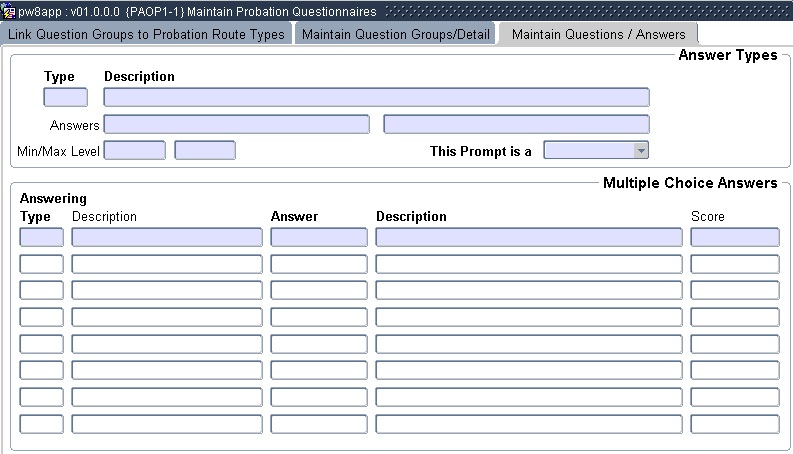The image size is (793, 454).
Task: Focus the Max level field
Action: click(x=205, y=150)
